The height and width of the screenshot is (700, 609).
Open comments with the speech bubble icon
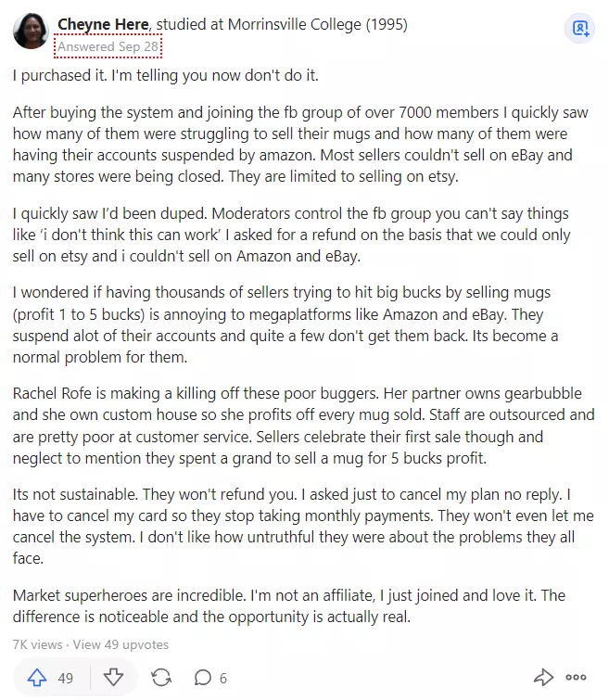(x=202, y=678)
